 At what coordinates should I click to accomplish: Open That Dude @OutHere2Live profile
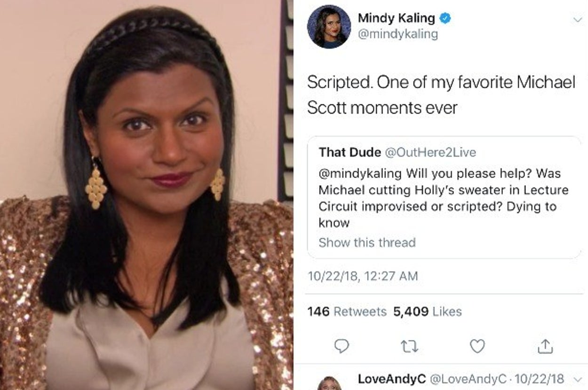[397, 152]
